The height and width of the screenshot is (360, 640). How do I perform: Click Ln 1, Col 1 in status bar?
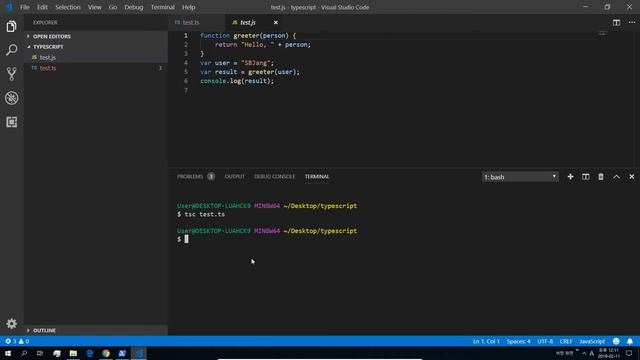pyautogui.click(x=486, y=341)
